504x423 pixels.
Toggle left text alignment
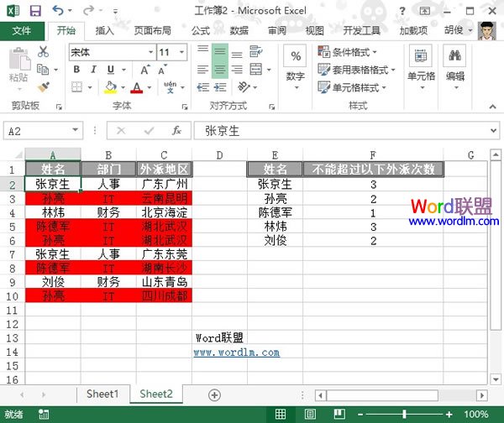[x=202, y=70]
